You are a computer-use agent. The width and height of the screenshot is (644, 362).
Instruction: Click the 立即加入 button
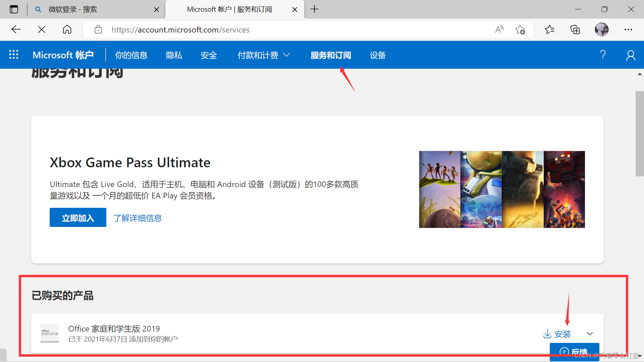78,218
